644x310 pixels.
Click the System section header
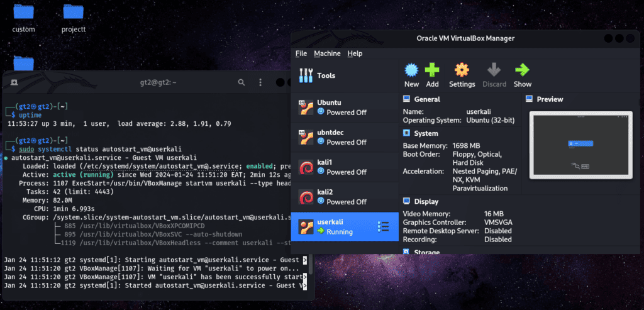[x=426, y=133]
